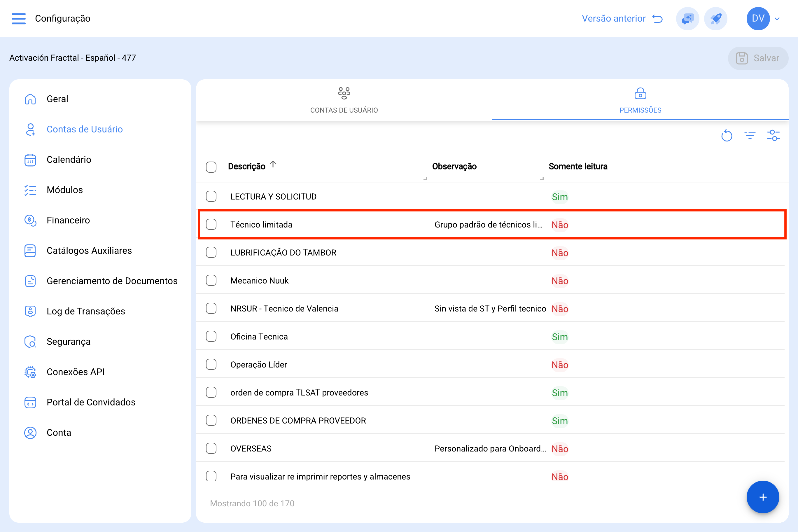Screen dimensions: 798x532
Task: Click the Versão anterior link
Action: (613, 18)
